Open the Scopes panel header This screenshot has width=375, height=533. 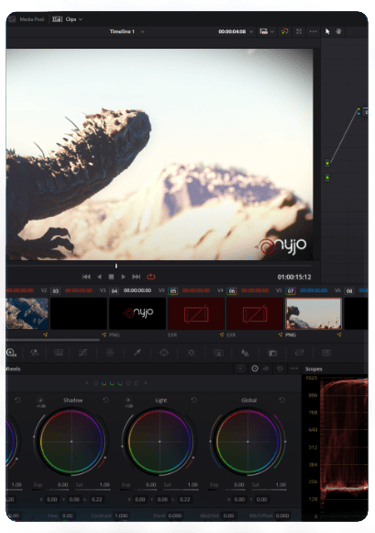coord(314,369)
